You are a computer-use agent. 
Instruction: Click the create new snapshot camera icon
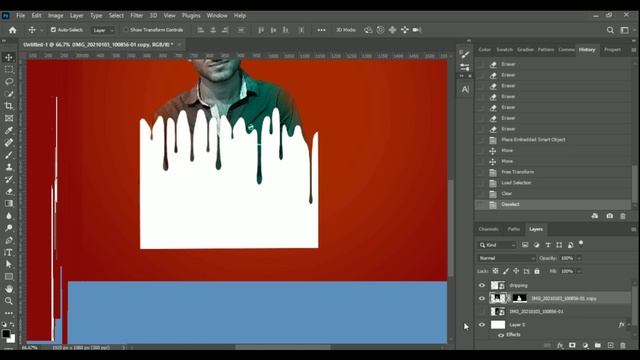609,216
